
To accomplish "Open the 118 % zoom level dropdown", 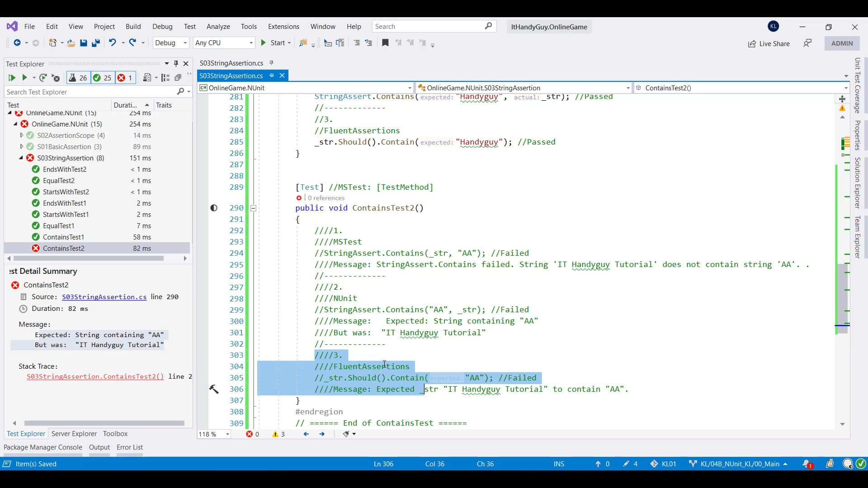I will coord(227,434).
